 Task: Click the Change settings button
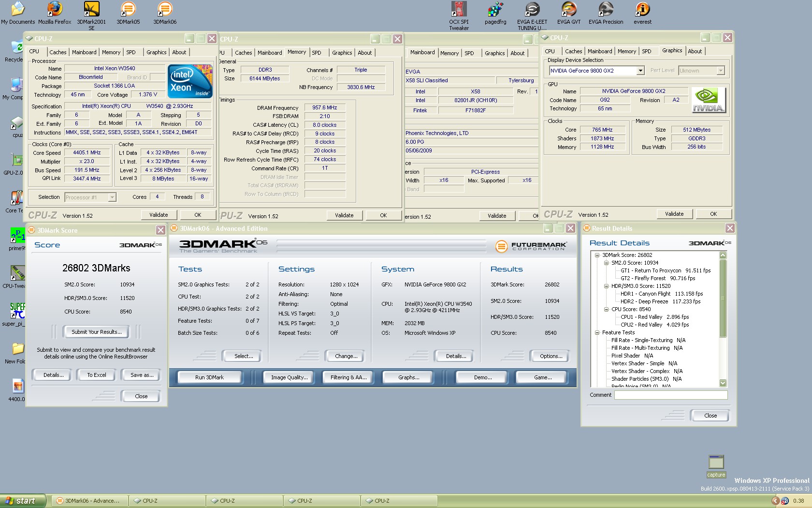(346, 356)
